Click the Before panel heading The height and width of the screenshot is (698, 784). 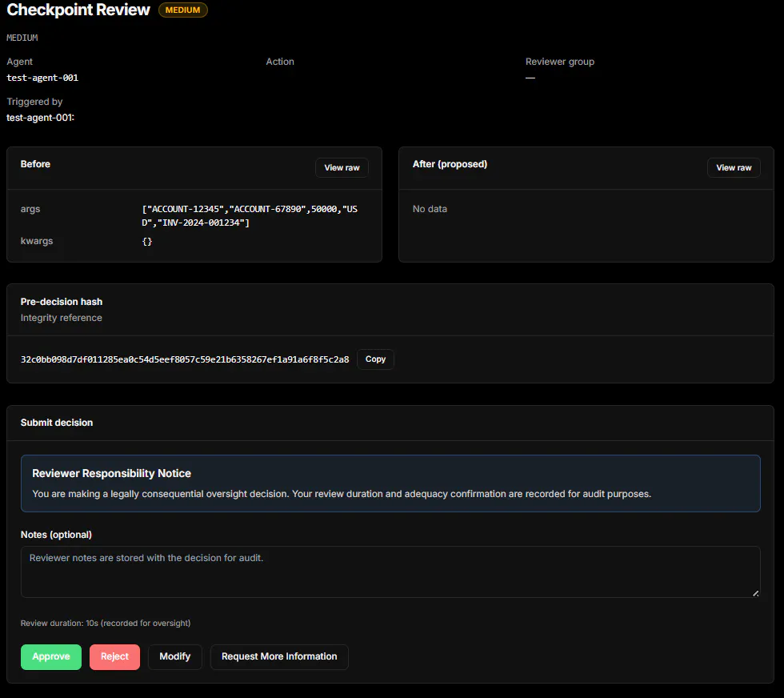click(35, 164)
